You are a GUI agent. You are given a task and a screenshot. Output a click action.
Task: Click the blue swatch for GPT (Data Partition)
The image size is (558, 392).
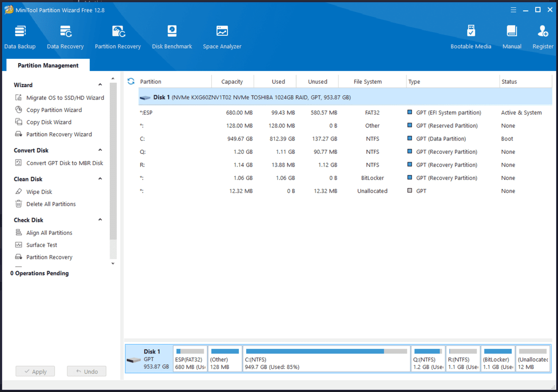pyautogui.click(x=409, y=138)
